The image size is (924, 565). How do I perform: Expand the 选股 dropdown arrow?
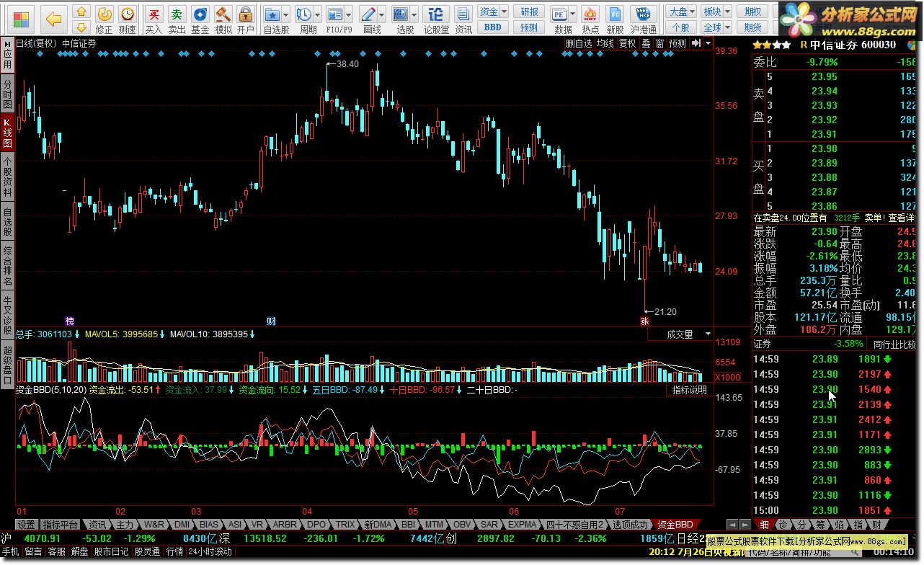[414, 14]
